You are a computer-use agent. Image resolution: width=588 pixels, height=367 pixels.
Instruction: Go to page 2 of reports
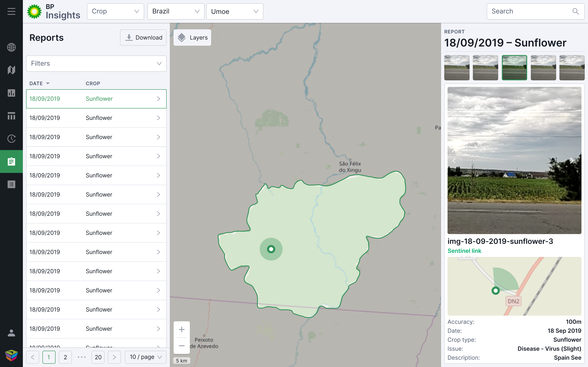coord(65,357)
